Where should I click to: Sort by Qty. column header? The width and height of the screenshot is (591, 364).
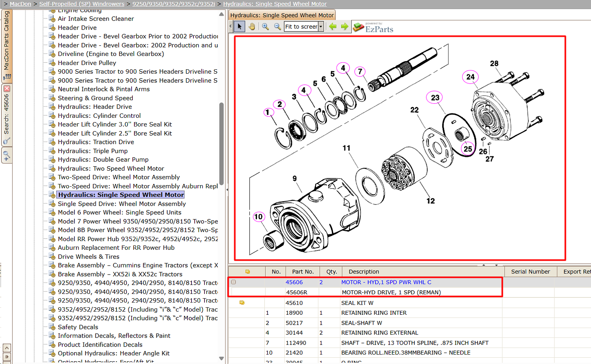331,271
